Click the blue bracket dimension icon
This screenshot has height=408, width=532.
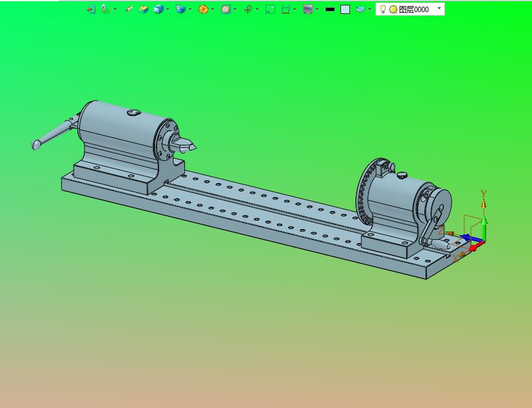[x=286, y=10]
